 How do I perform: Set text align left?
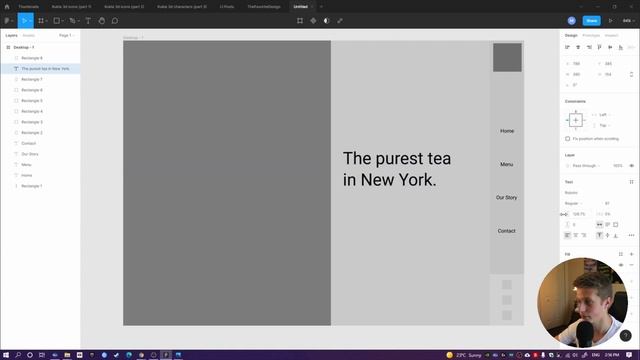click(x=567, y=235)
